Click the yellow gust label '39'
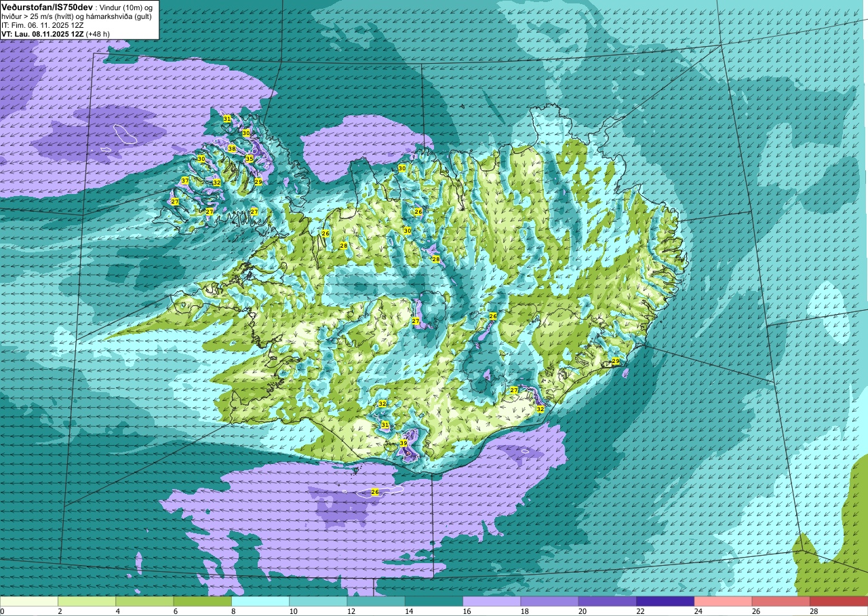Screen dimensions: 868x616 pyautogui.click(x=403, y=443)
